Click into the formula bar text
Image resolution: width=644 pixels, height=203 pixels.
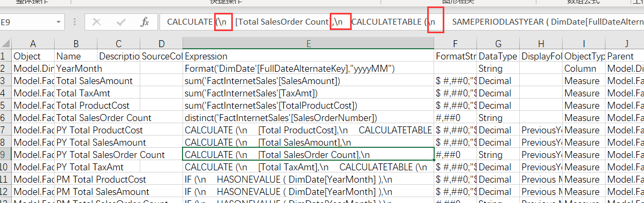401,22
